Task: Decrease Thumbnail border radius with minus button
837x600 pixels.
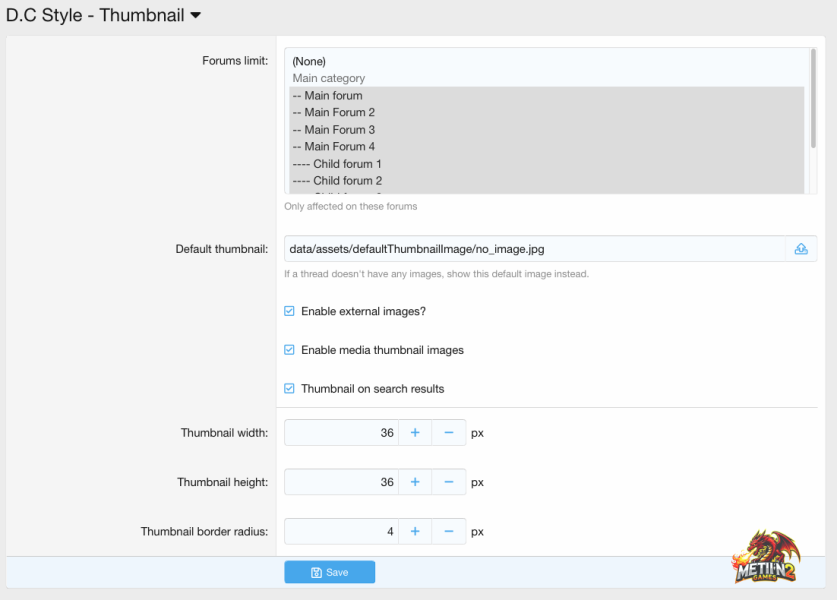Action: (x=448, y=531)
